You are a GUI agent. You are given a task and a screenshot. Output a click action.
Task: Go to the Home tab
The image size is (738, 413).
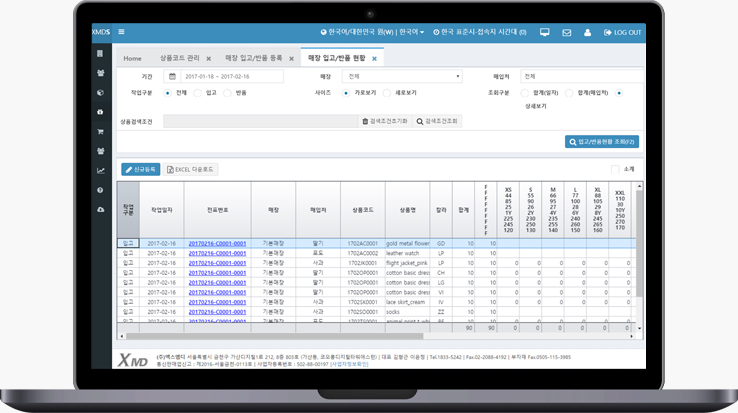coord(132,59)
